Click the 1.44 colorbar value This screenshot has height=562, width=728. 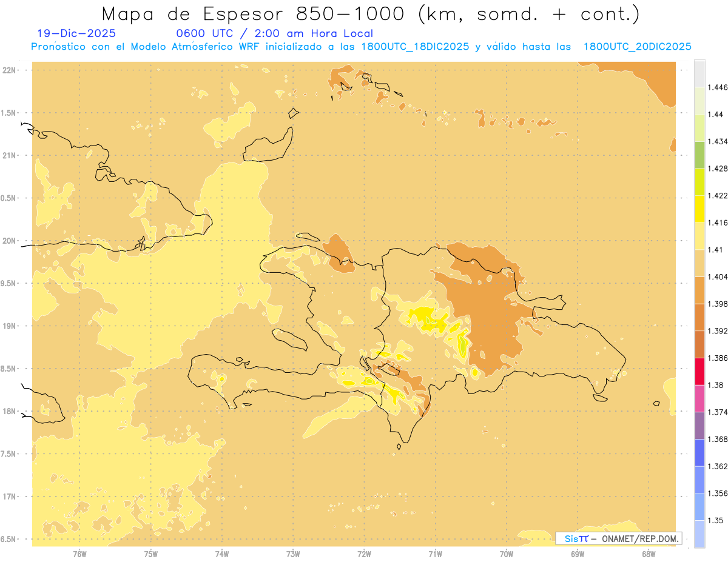pos(716,115)
